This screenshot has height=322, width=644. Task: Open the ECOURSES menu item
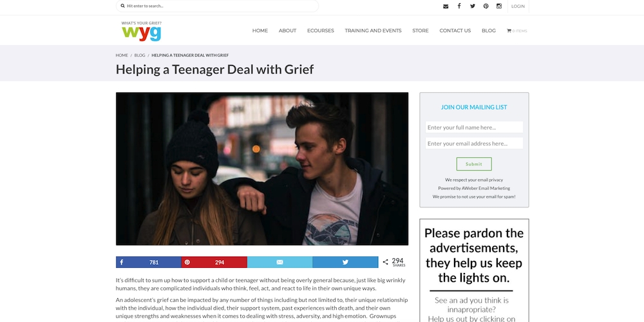[320, 31]
